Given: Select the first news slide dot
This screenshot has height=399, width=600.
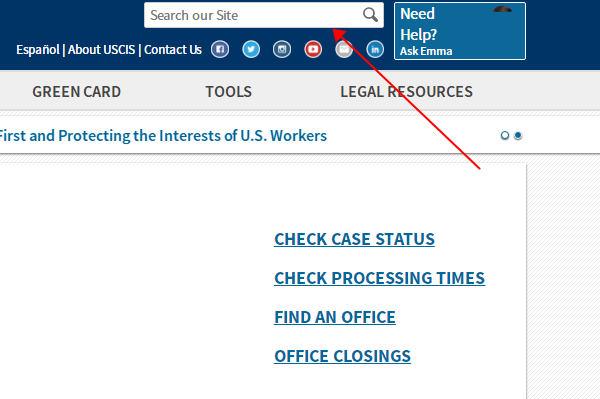Looking at the screenshot, I should tap(505, 135).
